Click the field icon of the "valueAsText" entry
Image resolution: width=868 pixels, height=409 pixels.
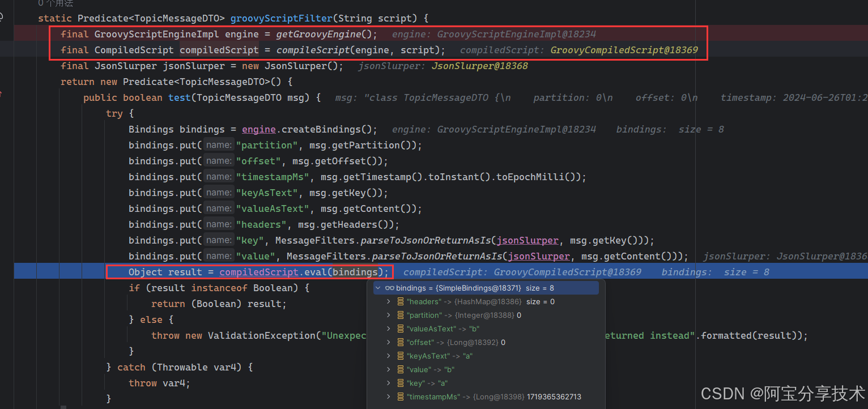401,329
